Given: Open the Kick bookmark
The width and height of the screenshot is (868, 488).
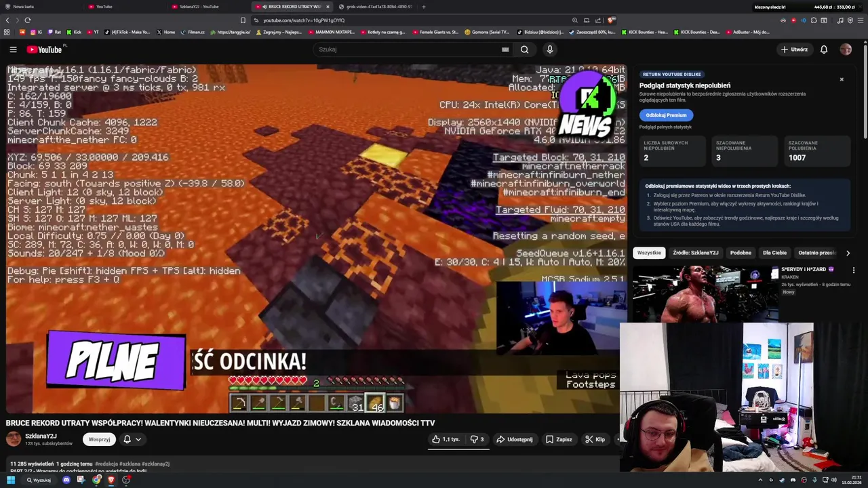Looking at the screenshot, I should tap(74, 32).
